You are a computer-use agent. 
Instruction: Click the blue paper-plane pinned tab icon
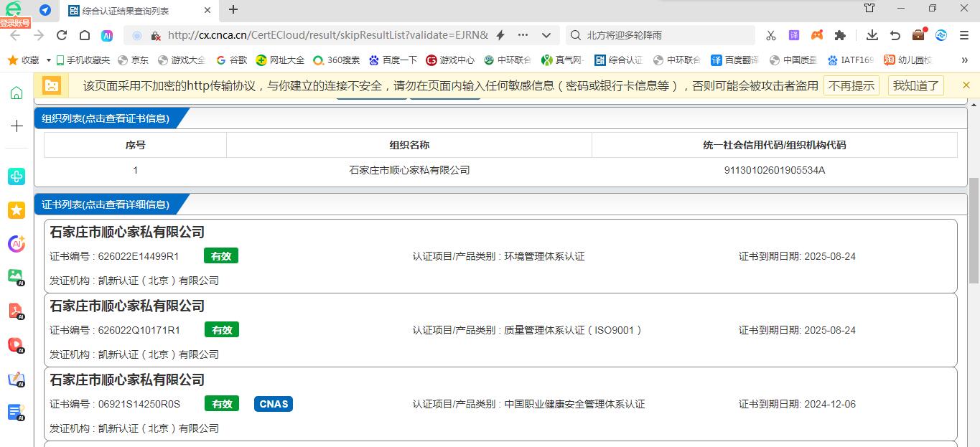(45, 10)
